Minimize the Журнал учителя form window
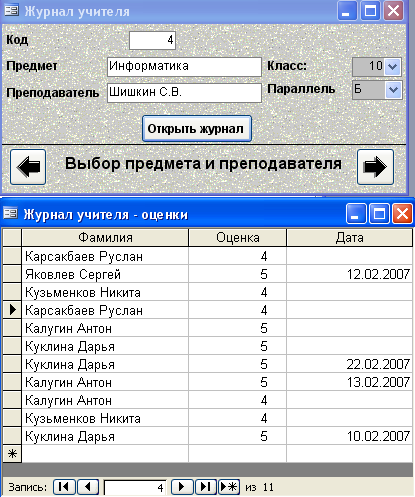 pyautogui.click(x=347, y=11)
